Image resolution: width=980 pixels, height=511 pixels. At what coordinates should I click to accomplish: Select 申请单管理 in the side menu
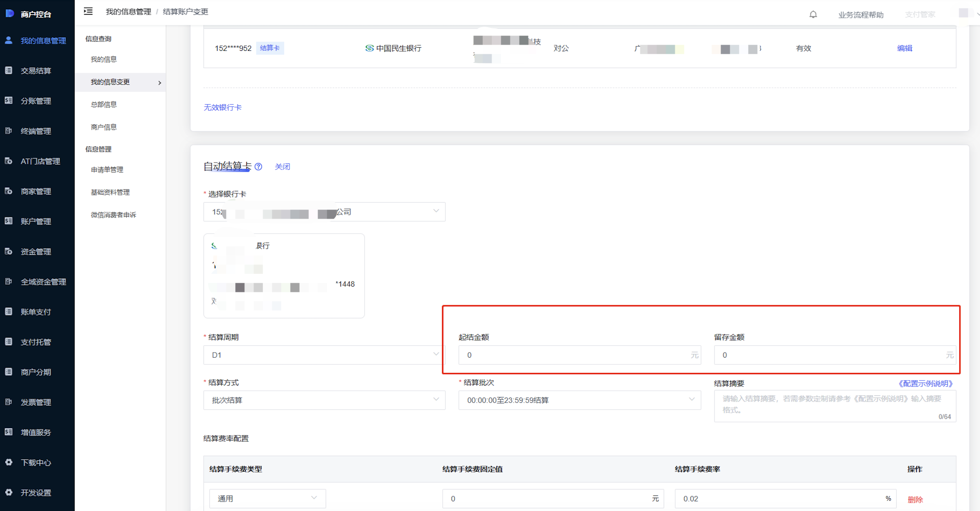107,169
